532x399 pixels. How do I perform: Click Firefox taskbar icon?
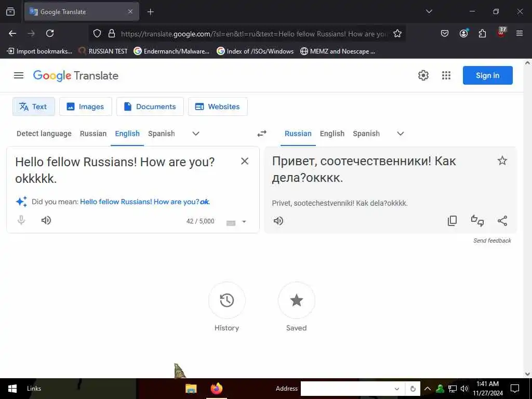[217, 389]
